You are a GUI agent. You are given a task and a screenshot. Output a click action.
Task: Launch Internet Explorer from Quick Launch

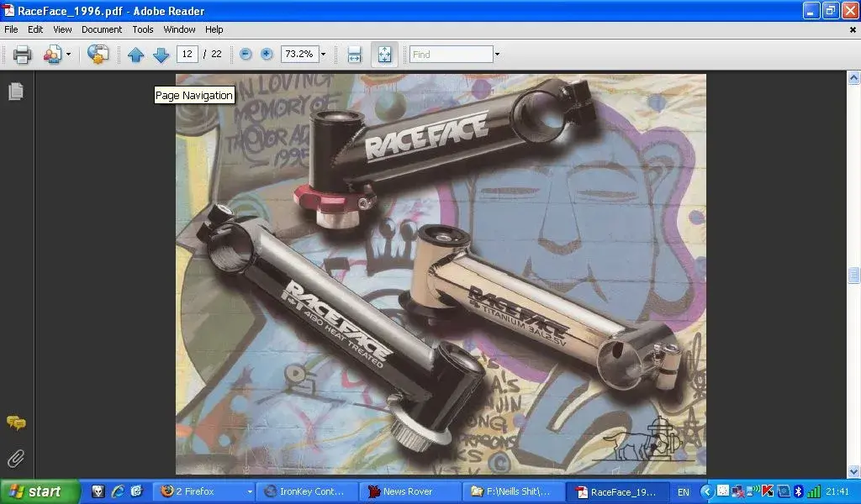click(x=118, y=491)
